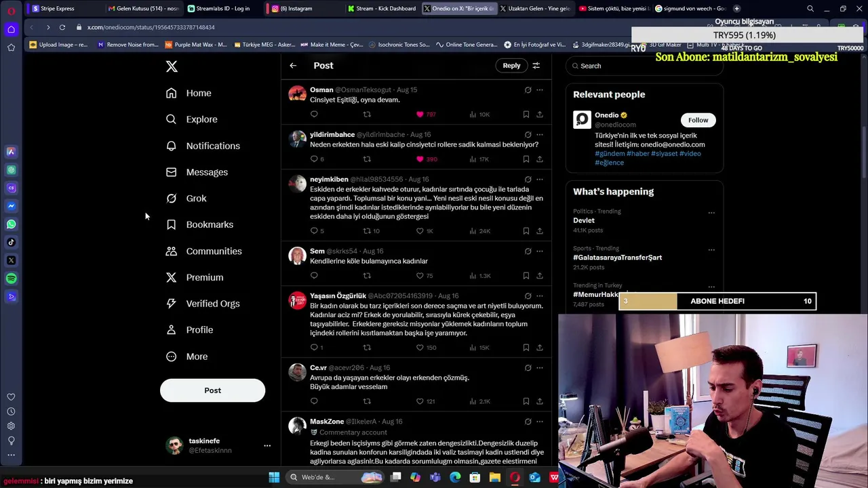
Task: Open options for Devlet trend
Action: click(x=711, y=213)
